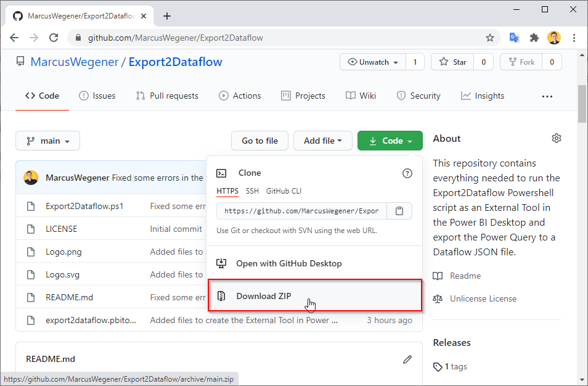The image size is (588, 386).
Task: Choose Open with GitHub Desktop
Action: pyautogui.click(x=314, y=263)
